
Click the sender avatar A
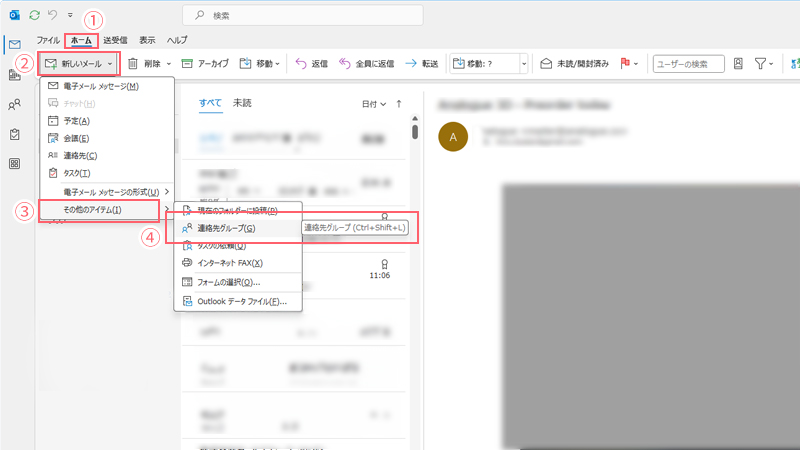453,137
